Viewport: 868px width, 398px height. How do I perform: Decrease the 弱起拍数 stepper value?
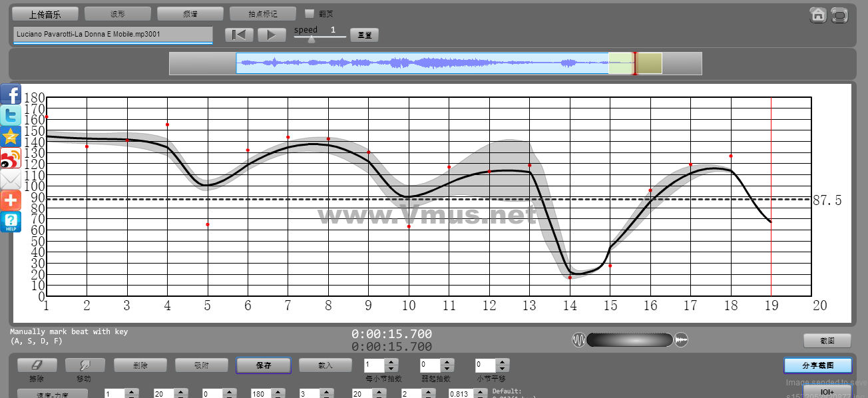coord(447,369)
